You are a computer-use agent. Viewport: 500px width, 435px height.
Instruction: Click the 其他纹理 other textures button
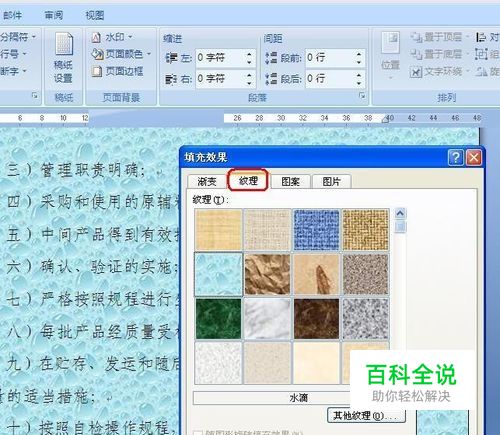click(x=366, y=416)
